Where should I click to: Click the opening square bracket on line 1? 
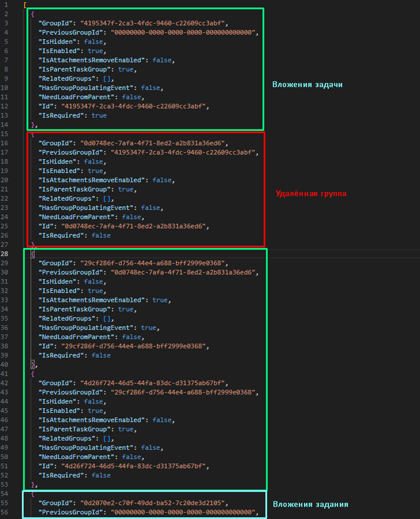(x=25, y=5)
